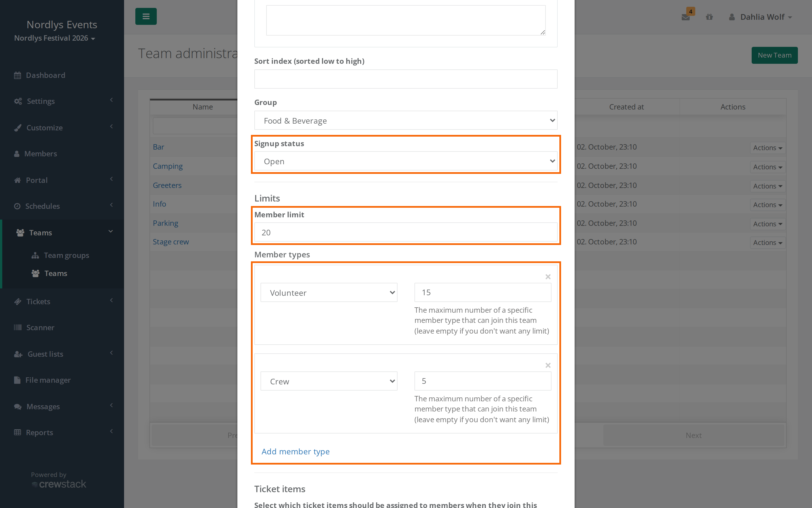Screen dimensions: 812x508
Task: Open the Greeters team link
Action: (x=167, y=185)
